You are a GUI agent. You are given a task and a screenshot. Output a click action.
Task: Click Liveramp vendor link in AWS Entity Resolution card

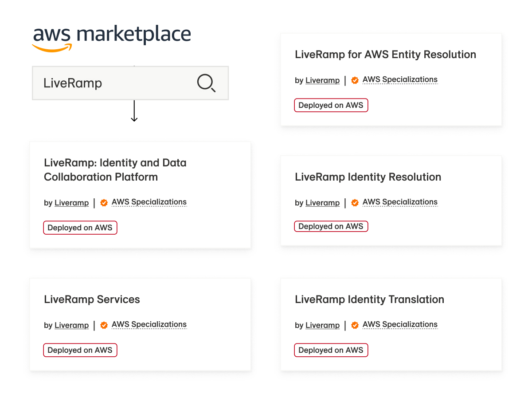(x=322, y=81)
